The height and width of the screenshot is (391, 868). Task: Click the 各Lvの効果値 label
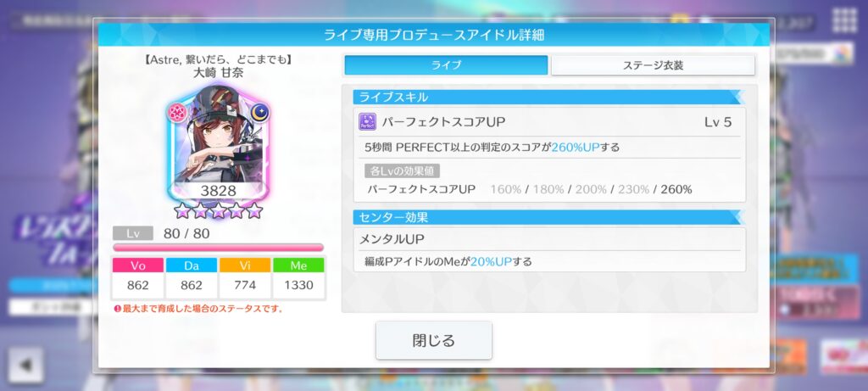402,170
